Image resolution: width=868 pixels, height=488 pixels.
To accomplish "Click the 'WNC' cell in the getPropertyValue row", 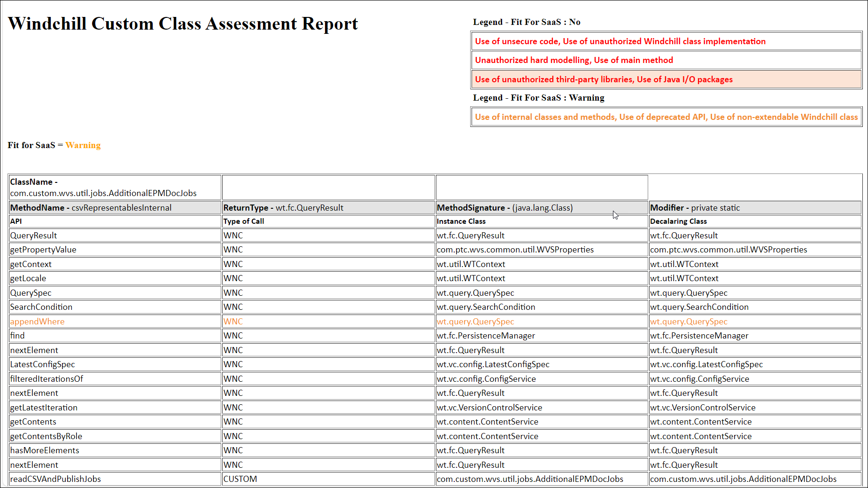I will point(328,250).
